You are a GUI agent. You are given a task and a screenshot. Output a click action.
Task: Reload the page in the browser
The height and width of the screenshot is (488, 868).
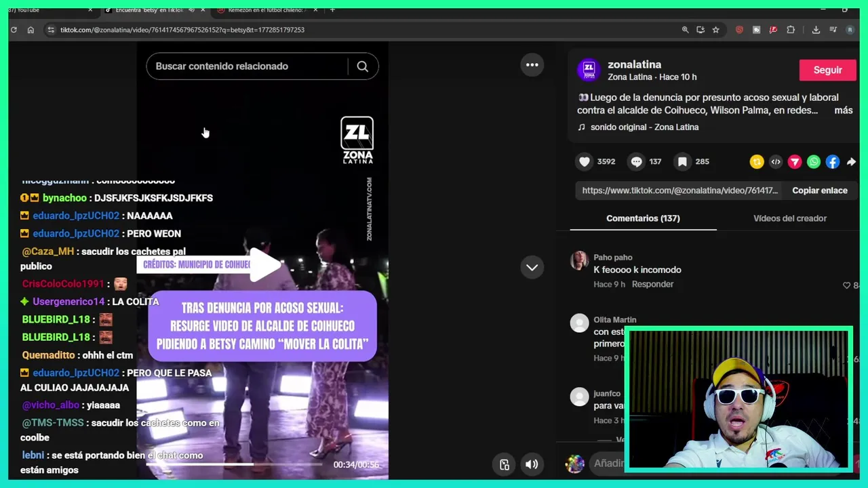pos(14,30)
